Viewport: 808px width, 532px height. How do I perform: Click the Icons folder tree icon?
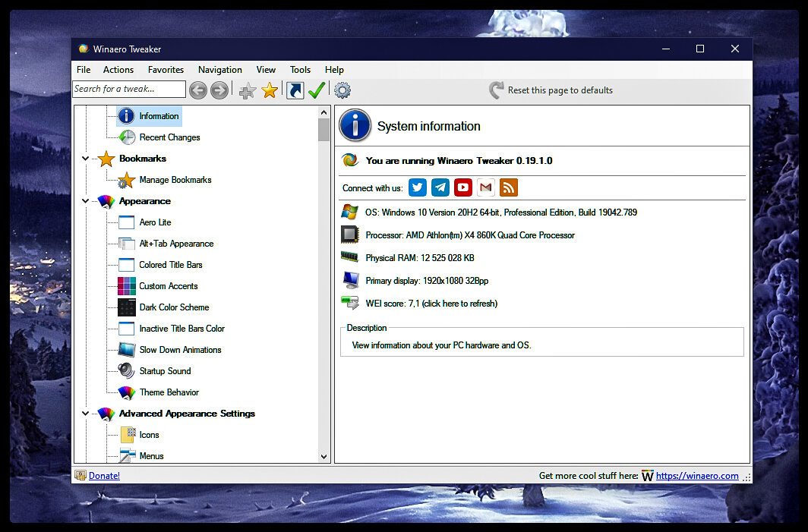[128, 435]
